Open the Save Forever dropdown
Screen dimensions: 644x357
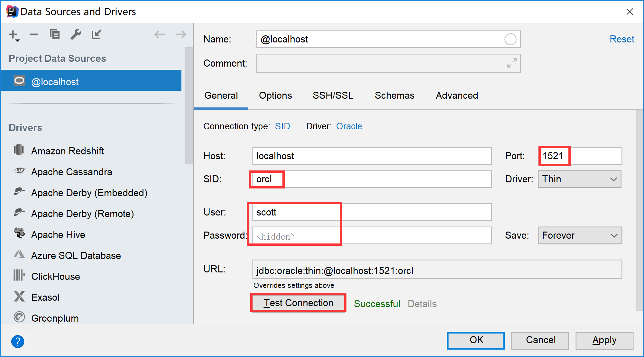click(x=579, y=235)
